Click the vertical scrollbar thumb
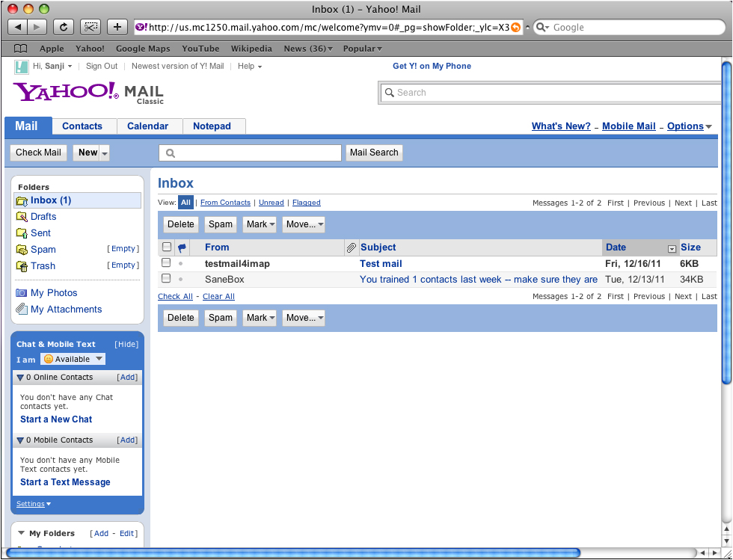 point(726,222)
